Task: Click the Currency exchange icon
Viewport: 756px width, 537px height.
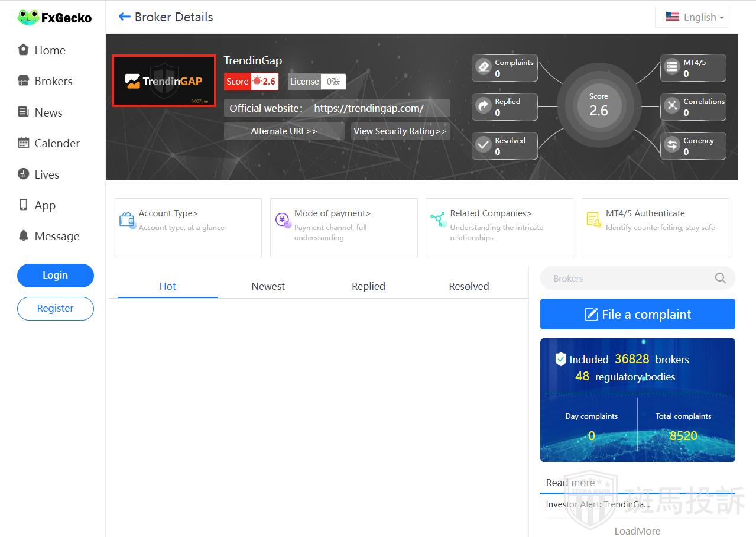Action: 671,145
